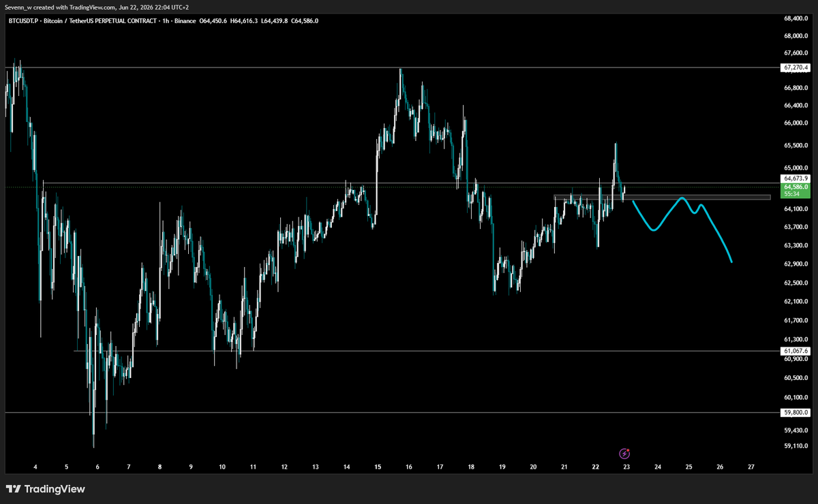Screen dimensions: 818x504
Task: Click date 27 on the time axis
Action: (x=751, y=467)
